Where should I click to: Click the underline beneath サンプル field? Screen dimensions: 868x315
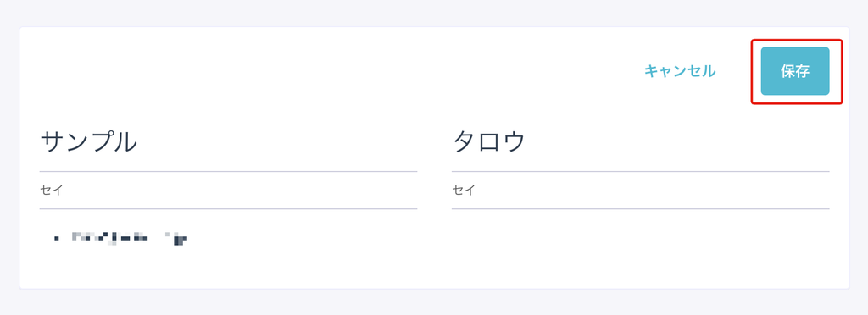pyautogui.click(x=228, y=171)
